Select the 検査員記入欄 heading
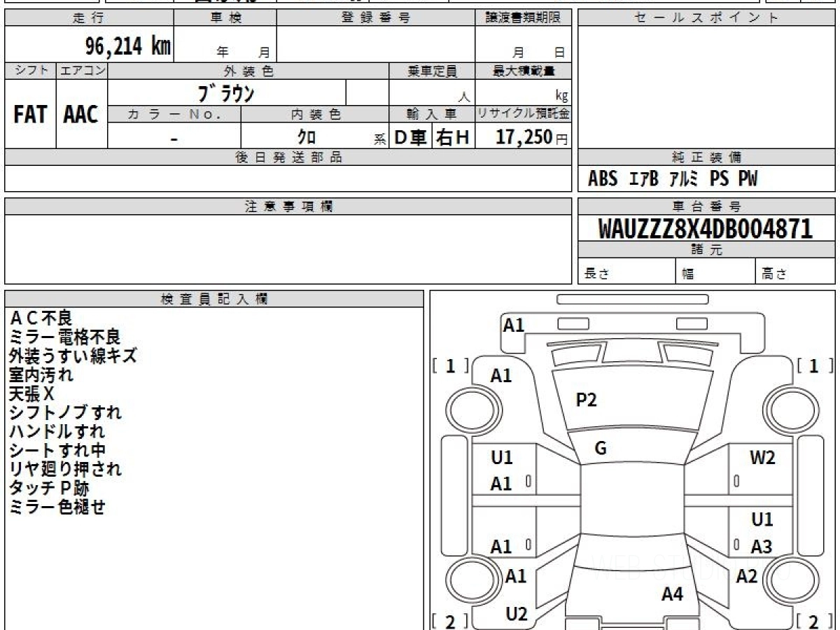840x630 pixels. coord(214,299)
